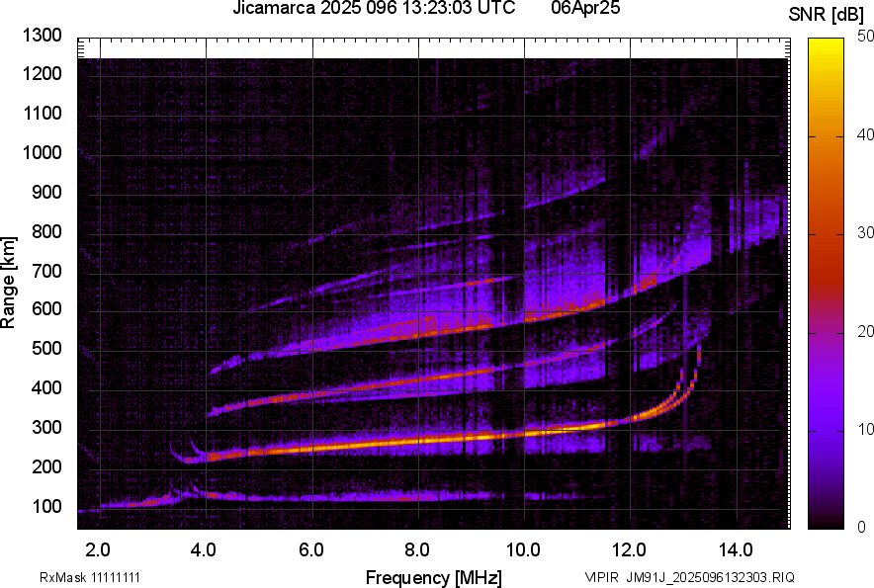Viewport: 874px width, 588px height.
Task: Click the range tick label '900'
Action: pyautogui.click(x=46, y=192)
